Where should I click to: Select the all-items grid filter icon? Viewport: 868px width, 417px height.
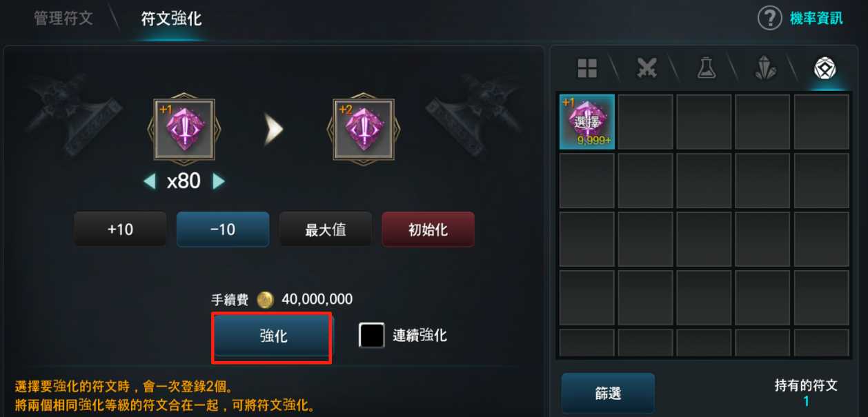[x=587, y=68]
